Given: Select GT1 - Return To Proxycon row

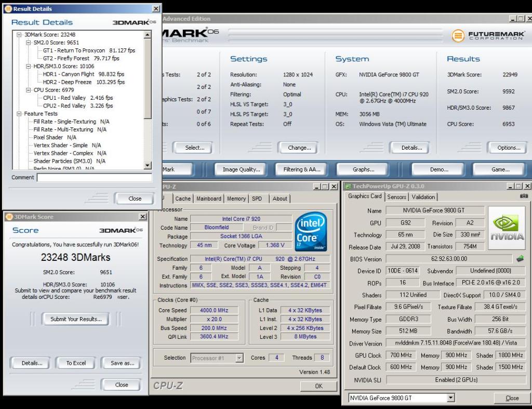Looking at the screenshot, I should 89,50.
